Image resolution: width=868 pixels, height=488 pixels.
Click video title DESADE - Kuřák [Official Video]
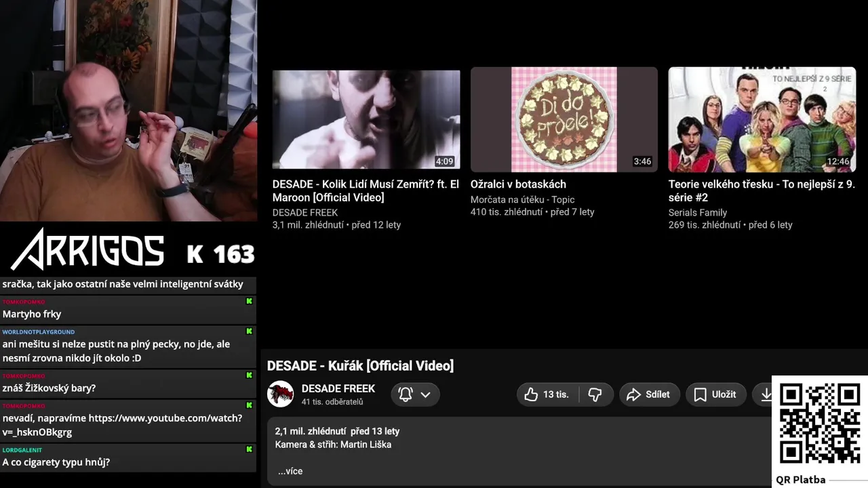(360, 366)
